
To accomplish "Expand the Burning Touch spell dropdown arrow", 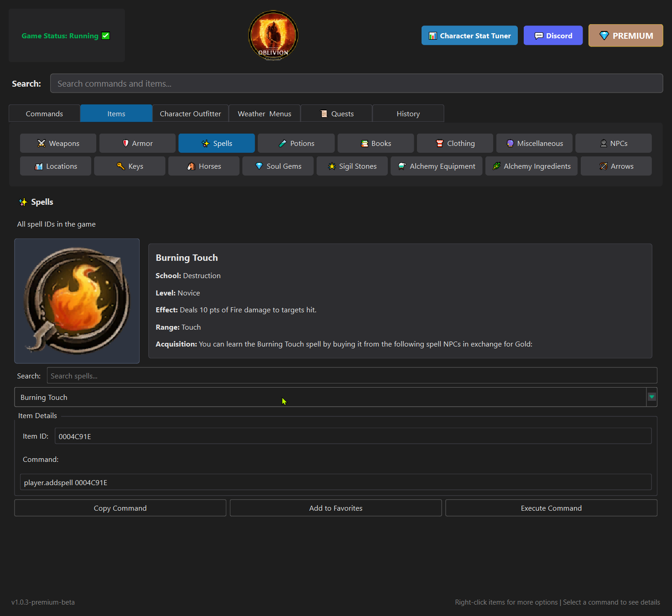I will point(652,397).
